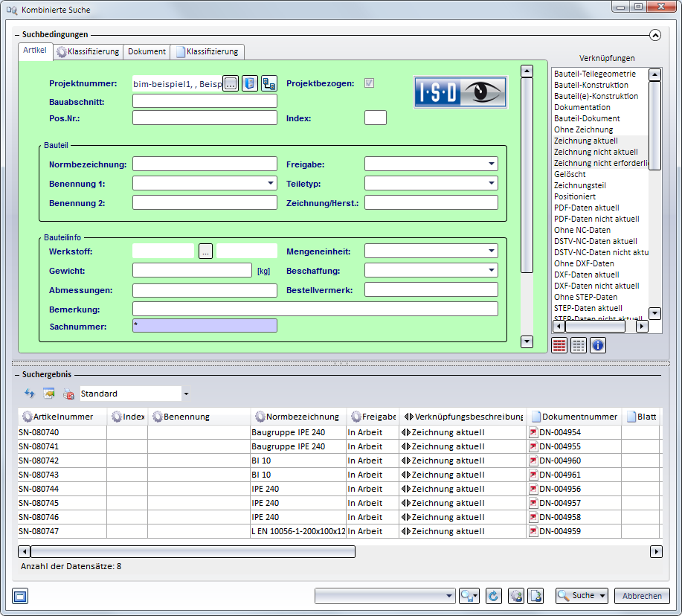The image size is (682, 616).
Task: Click the document search icon left of Suche
Action: tap(535, 596)
